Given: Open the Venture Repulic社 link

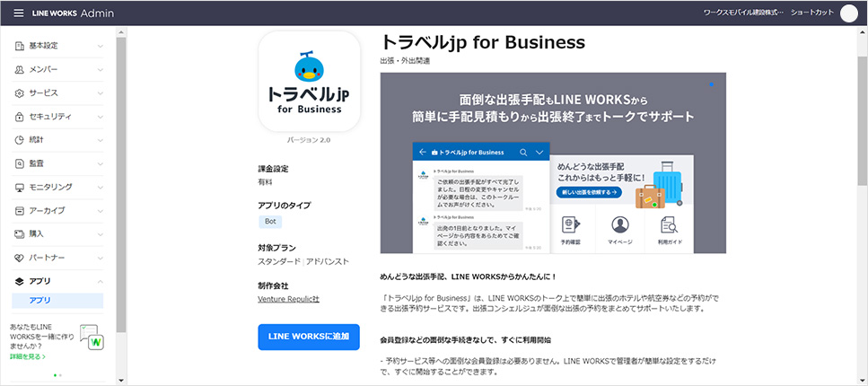Looking at the screenshot, I should [x=288, y=299].
